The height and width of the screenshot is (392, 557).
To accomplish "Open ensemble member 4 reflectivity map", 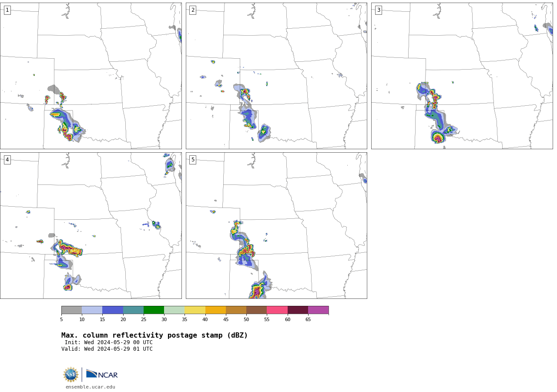I will pyautogui.click(x=91, y=225).
